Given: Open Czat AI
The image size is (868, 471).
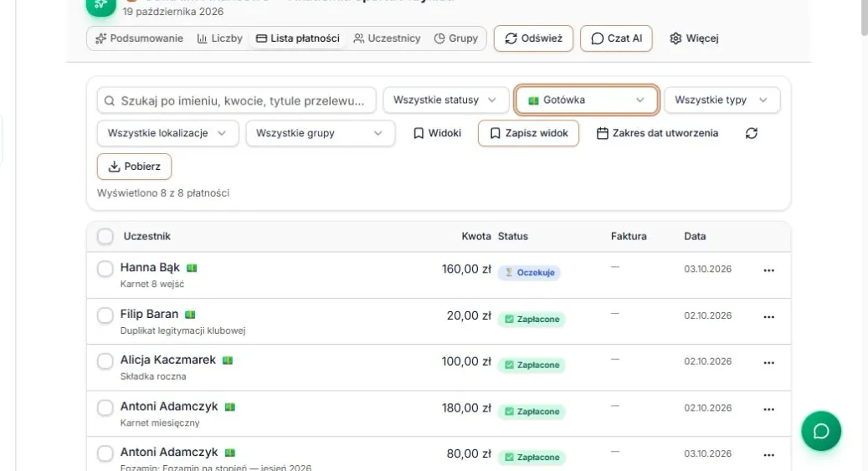Looking at the screenshot, I should coord(616,38).
